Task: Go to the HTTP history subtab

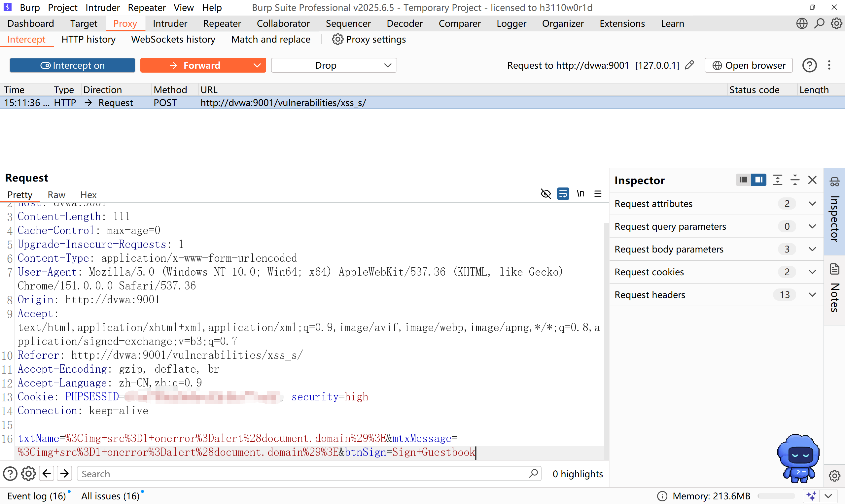Action: [x=88, y=39]
